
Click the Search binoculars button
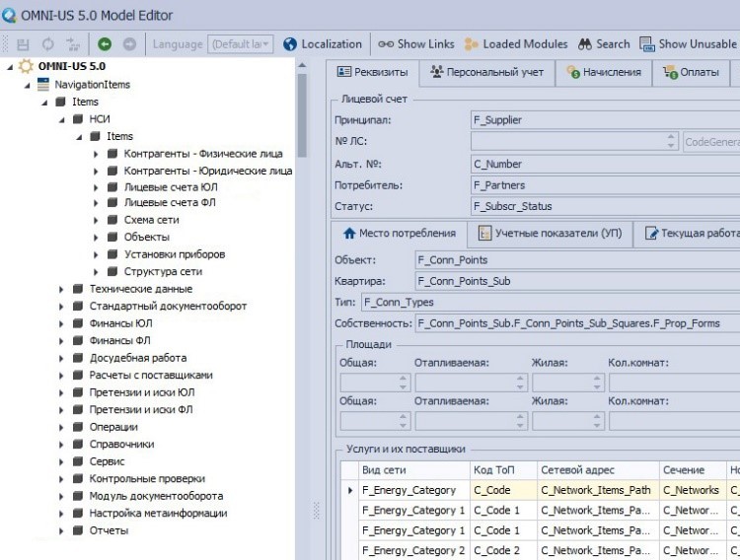[604, 44]
